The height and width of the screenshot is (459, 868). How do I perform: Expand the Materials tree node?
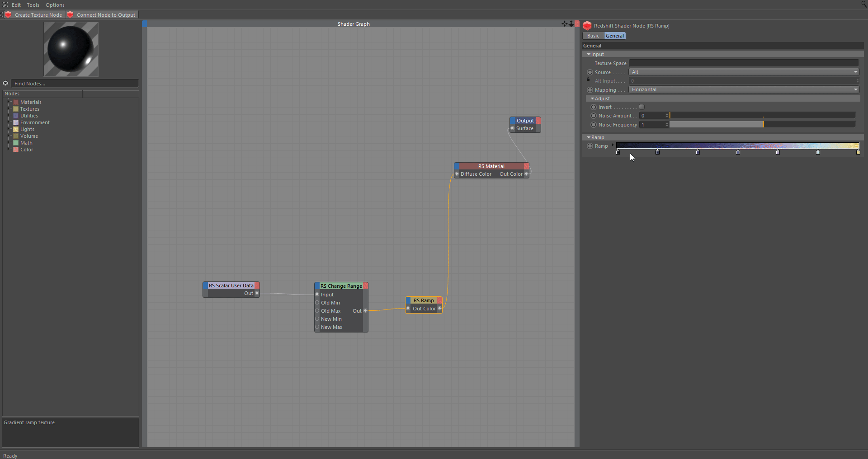(x=9, y=102)
